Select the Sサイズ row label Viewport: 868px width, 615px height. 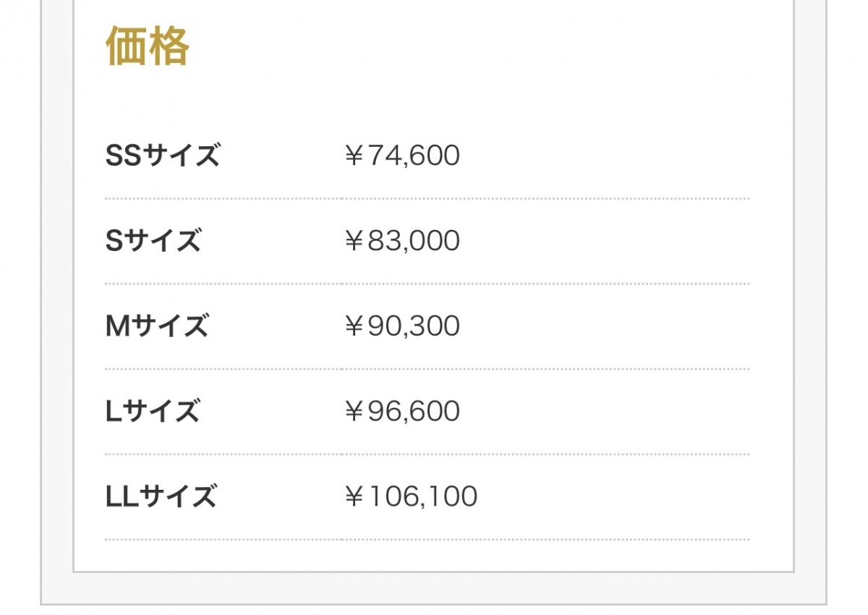click(x=153, y=241)
